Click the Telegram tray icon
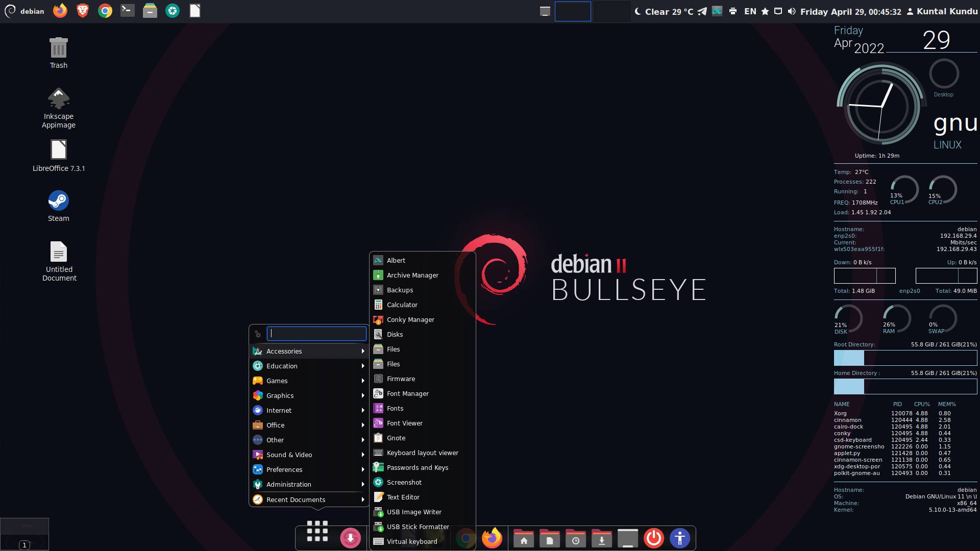This screenshot has width=980, height=551. coord(702,11)
